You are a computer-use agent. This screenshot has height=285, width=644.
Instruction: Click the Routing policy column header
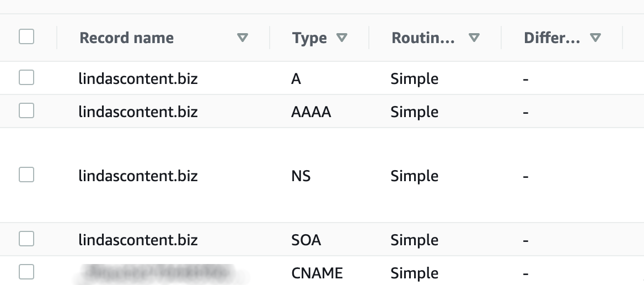click(423, 38)
